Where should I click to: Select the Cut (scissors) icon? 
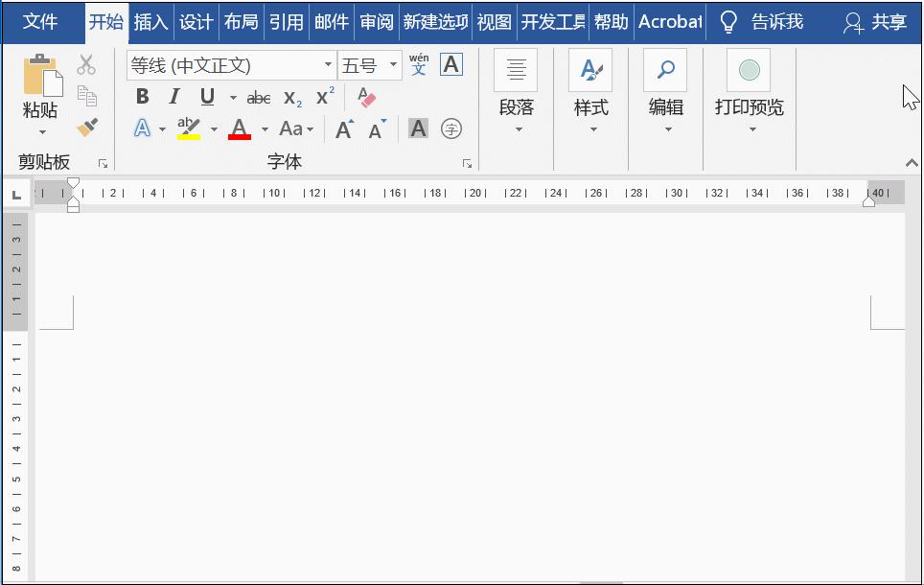[x=86, y=63]
